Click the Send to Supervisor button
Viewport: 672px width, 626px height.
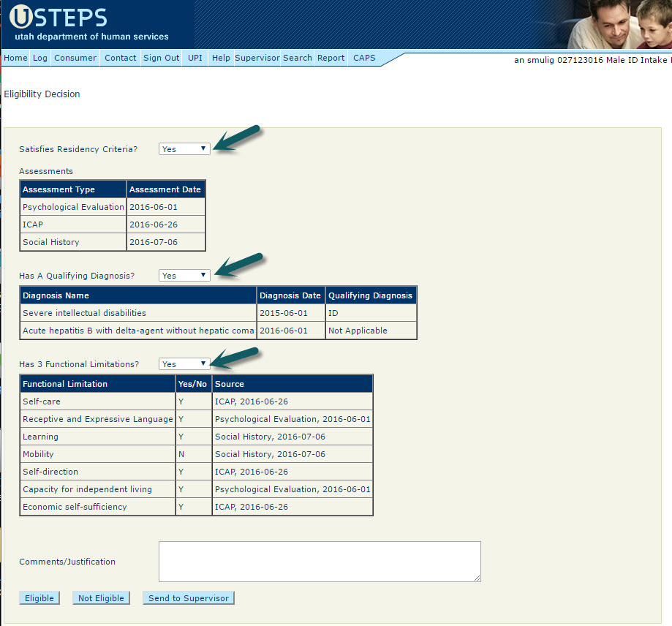(188, 598)
